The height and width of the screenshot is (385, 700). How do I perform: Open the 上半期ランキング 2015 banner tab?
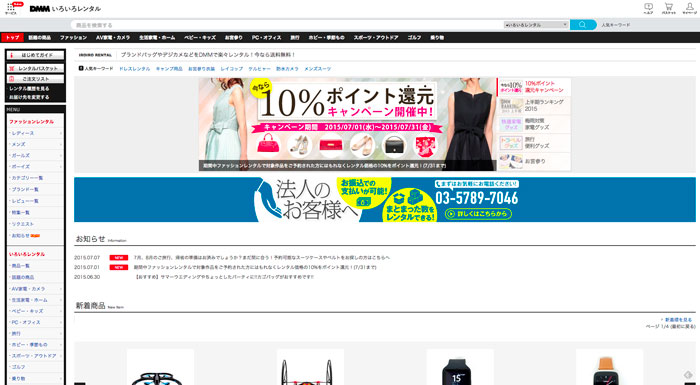point(534,105)
